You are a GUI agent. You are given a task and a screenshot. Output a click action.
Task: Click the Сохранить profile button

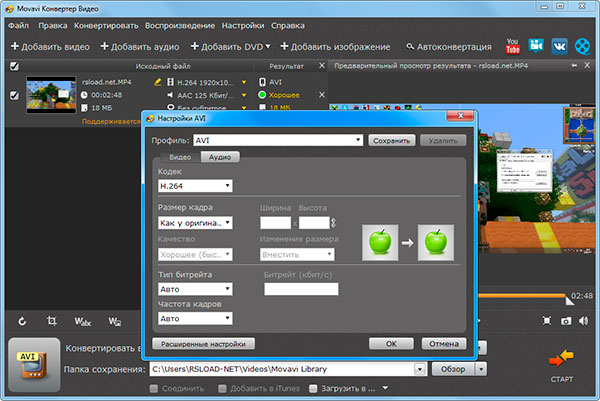[x=391, y=140]
